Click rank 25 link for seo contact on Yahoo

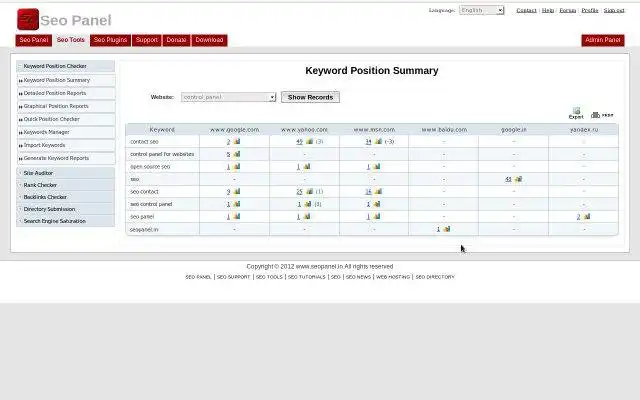tap(300, 191)
